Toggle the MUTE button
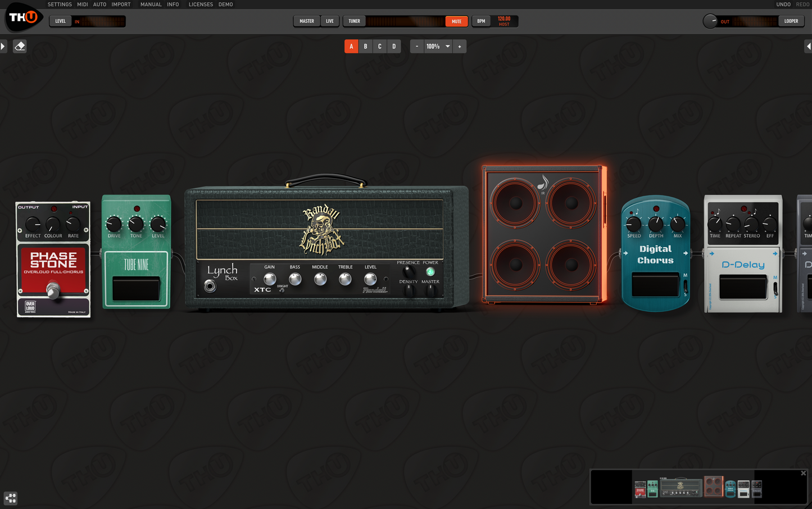 coord(456,21)
